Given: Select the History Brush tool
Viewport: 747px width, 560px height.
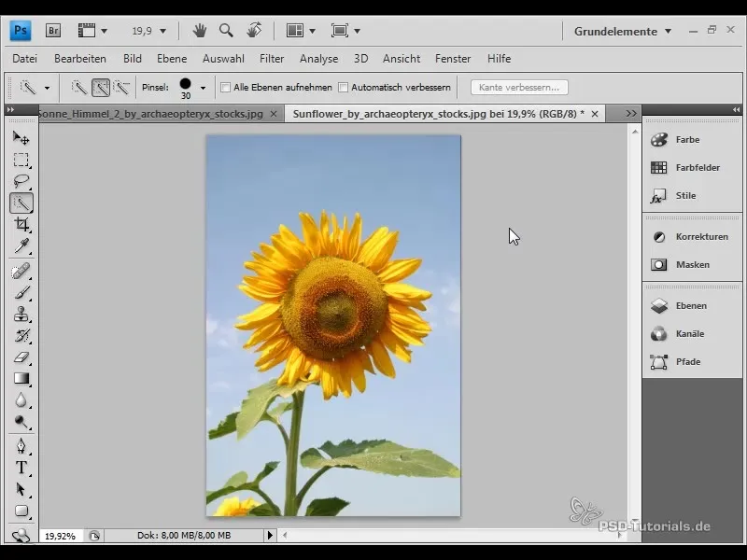Looking at the screenshot, I should 21,336.
